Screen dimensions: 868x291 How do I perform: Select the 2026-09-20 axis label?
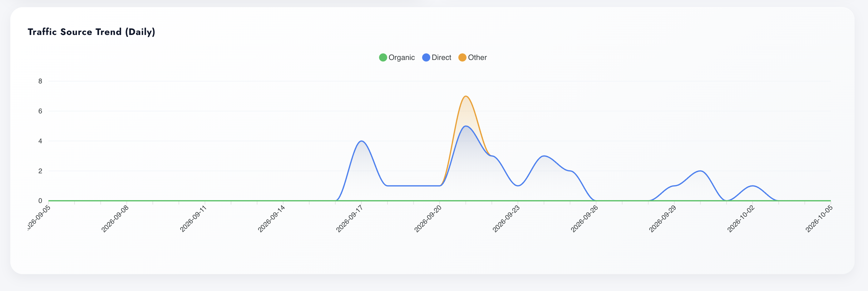[428, 219]
